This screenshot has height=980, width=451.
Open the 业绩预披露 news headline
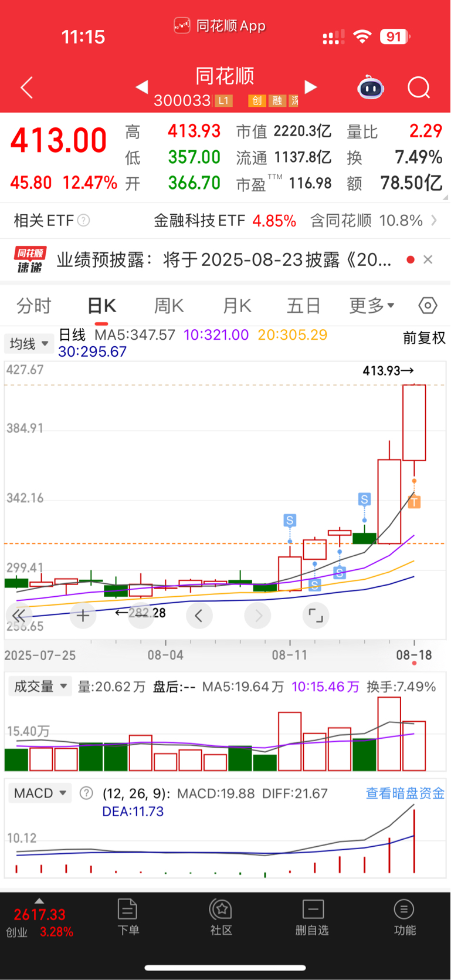click(x=224, y=259)
